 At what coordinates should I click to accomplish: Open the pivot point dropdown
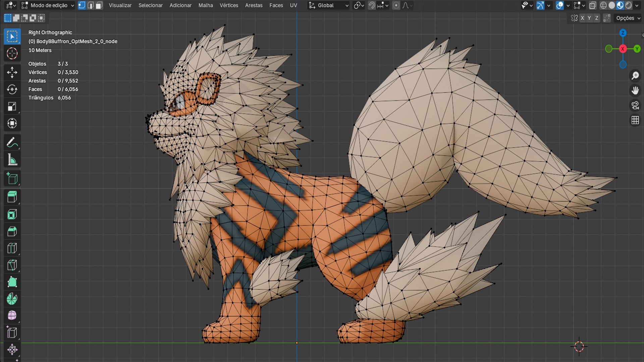[359, 5]
